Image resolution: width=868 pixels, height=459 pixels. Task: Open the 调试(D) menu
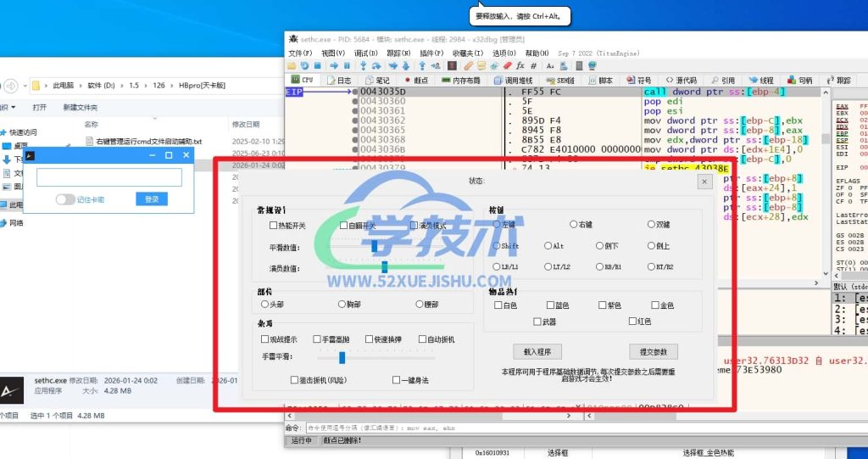pos(365,53)
